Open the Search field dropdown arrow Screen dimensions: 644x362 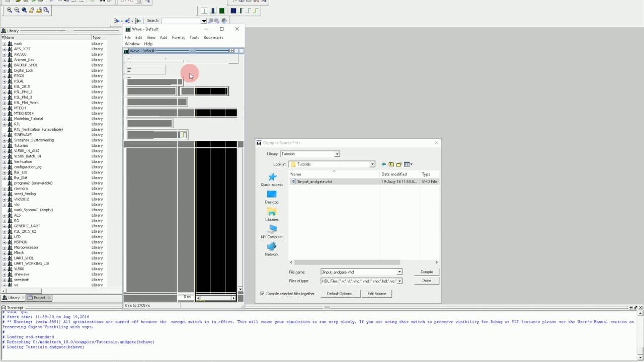click(204, 21)
